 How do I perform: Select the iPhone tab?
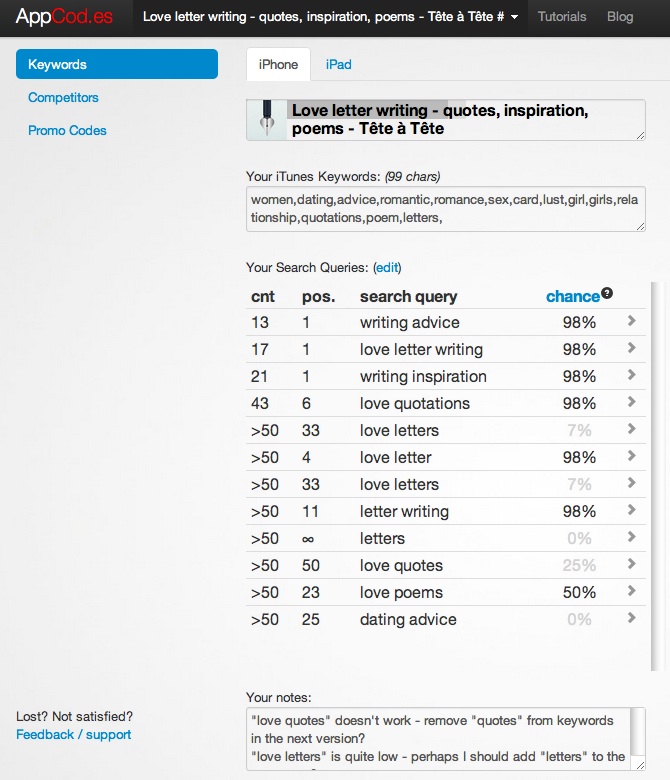click(x=278, y=65)
